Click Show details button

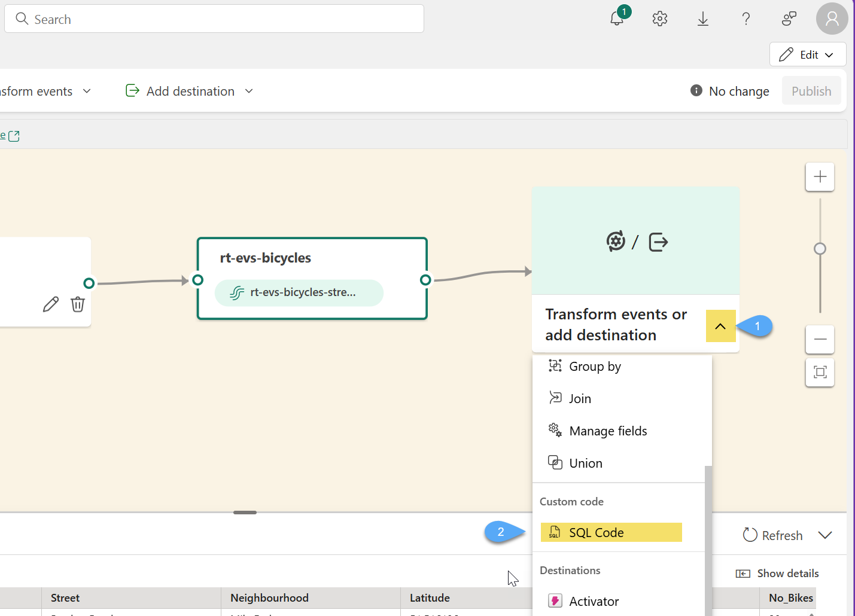tap(777, 573)
